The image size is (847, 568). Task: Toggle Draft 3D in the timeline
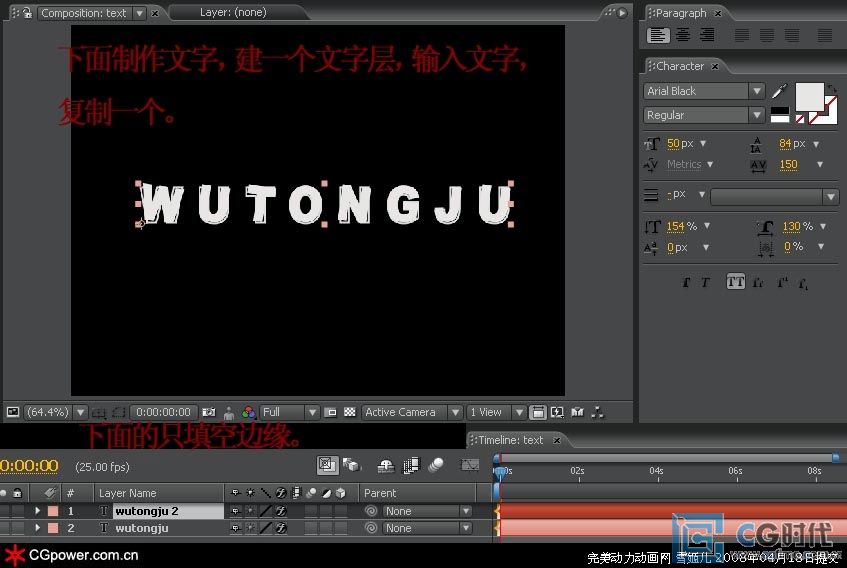[x=352, y=465]
